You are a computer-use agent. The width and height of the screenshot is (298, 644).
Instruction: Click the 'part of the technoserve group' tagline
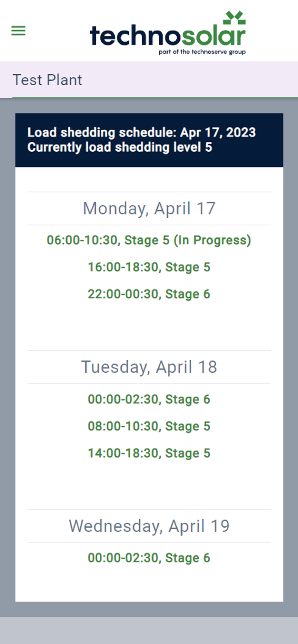tap(202, 52)
